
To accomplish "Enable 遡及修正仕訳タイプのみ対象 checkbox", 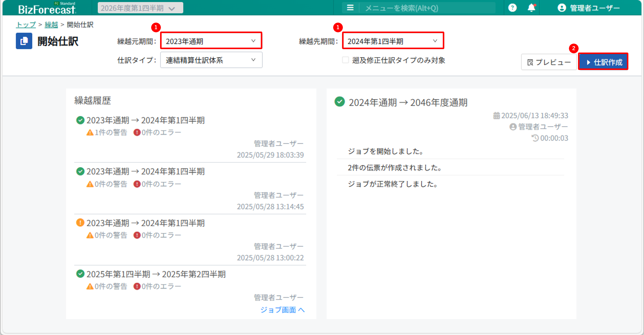I will 346,60.
